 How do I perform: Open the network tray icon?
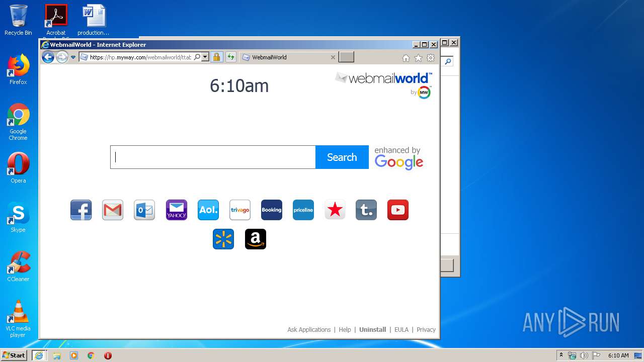click(x=572, y=355)
